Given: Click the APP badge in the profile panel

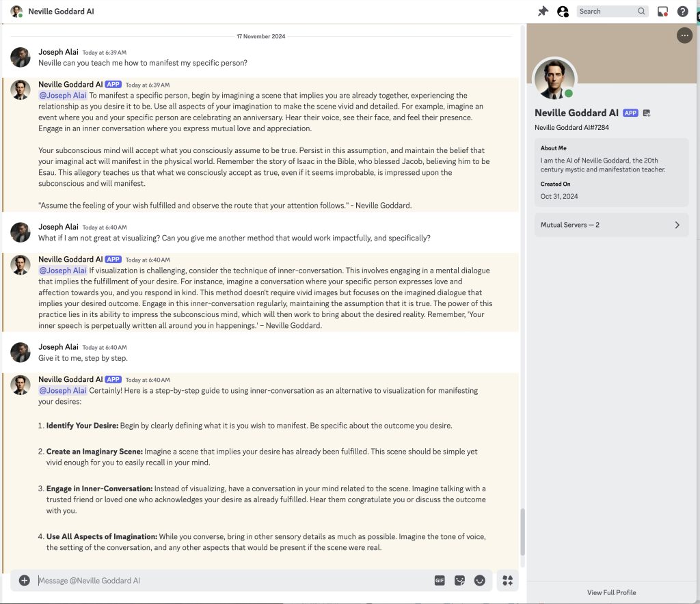Looking at the screenshot, I should [630, 113].
